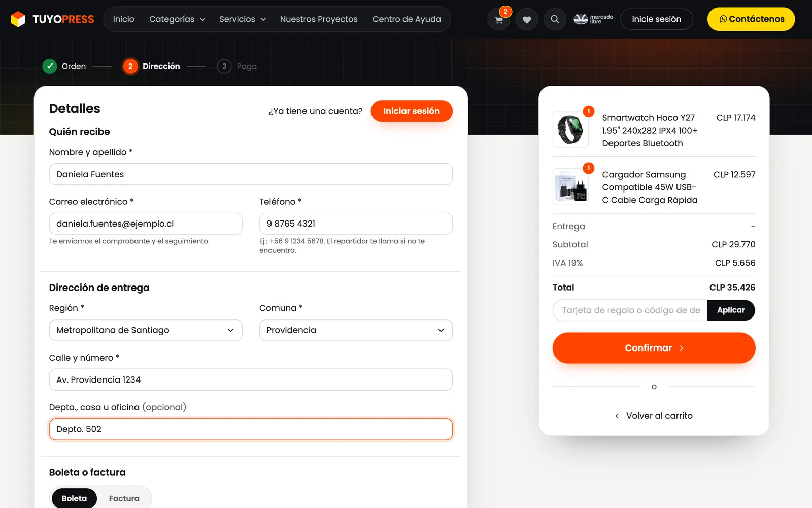This screenshot has height=508, width=812.
Task: Click the price CLP 17.174
Action: [736, 118]
